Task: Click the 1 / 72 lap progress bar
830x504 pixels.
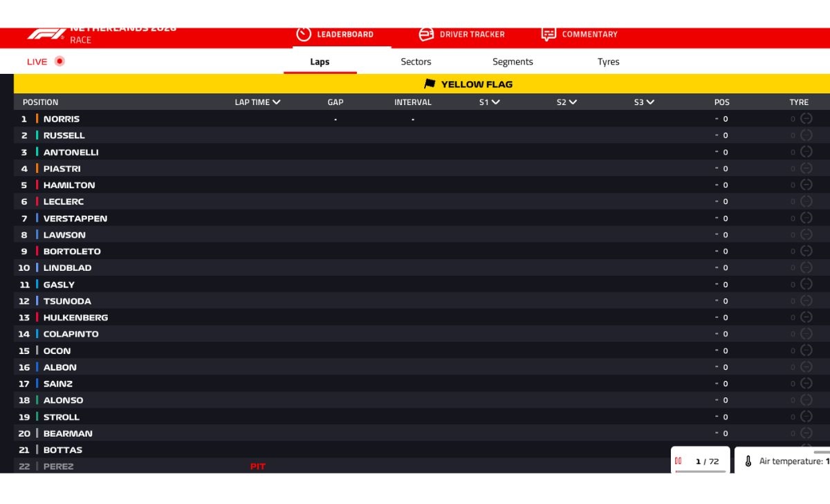Action: pyautogui.click(x=701, y=472)
